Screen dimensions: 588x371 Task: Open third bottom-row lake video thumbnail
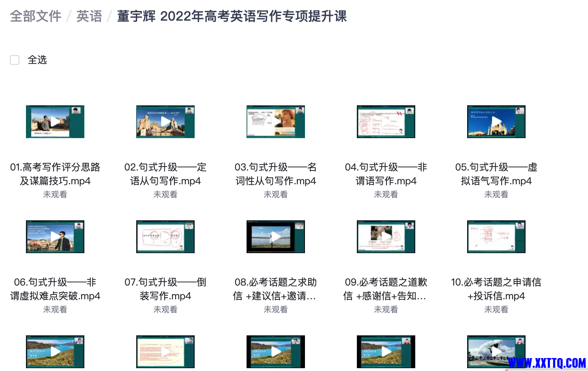tap(276, 352)
